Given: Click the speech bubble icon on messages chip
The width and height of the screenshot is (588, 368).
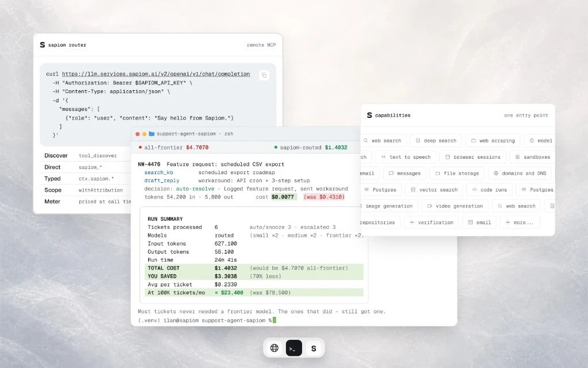Looking at the screenshot, I should pos(391,174).
